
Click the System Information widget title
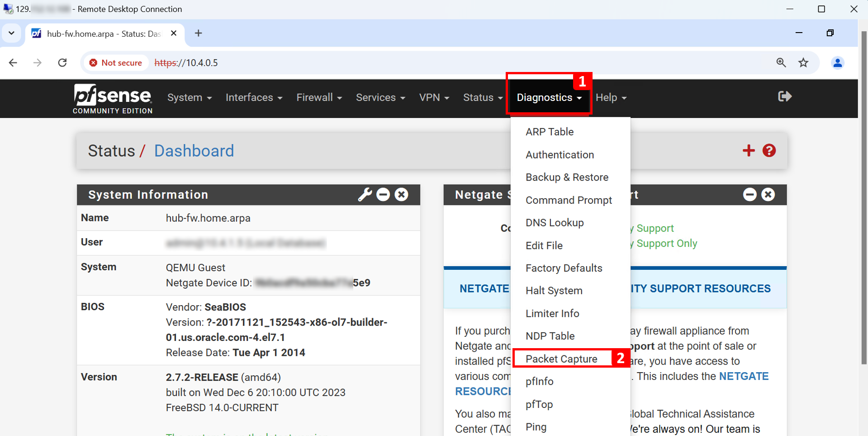148,195
